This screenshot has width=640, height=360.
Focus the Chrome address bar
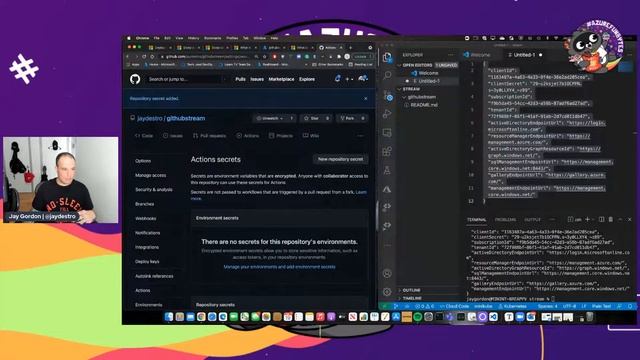click(x=209, y=56)
